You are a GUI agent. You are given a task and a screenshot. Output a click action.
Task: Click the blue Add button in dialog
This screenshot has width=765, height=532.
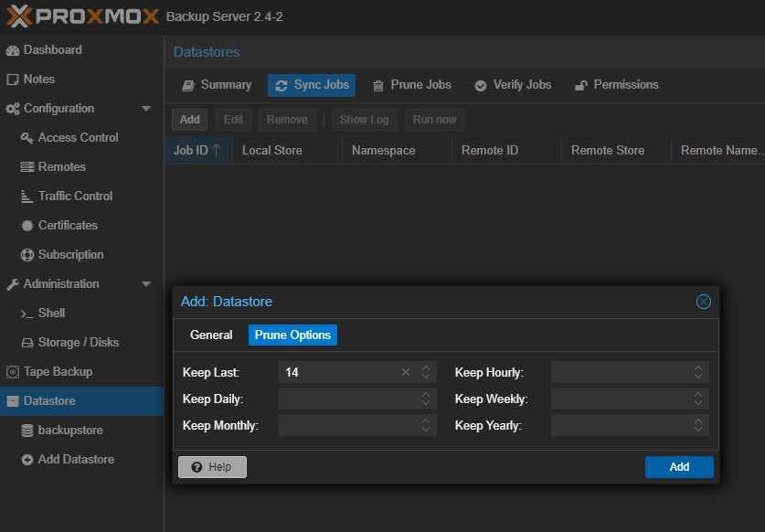[x=679, y=467]
